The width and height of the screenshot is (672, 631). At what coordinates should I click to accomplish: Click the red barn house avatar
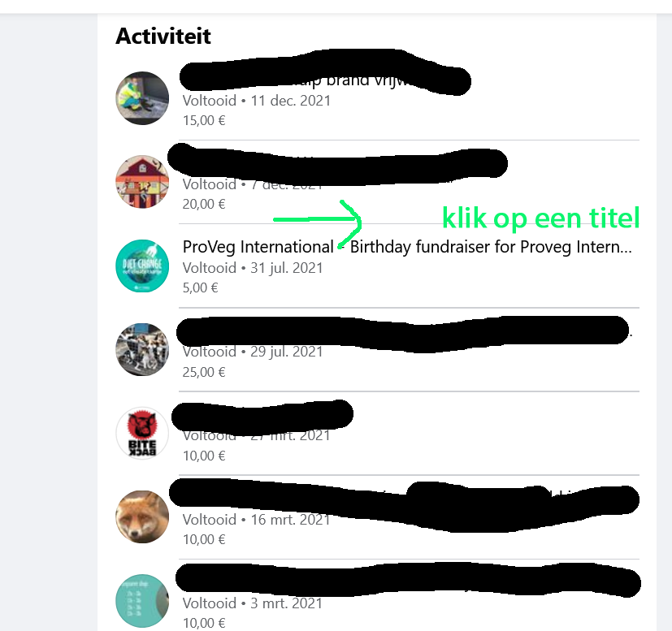[x=142, y=182]
